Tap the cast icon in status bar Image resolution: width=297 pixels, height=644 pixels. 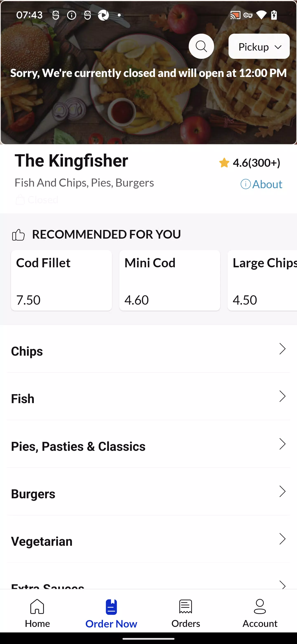click(x=235, y=15)
